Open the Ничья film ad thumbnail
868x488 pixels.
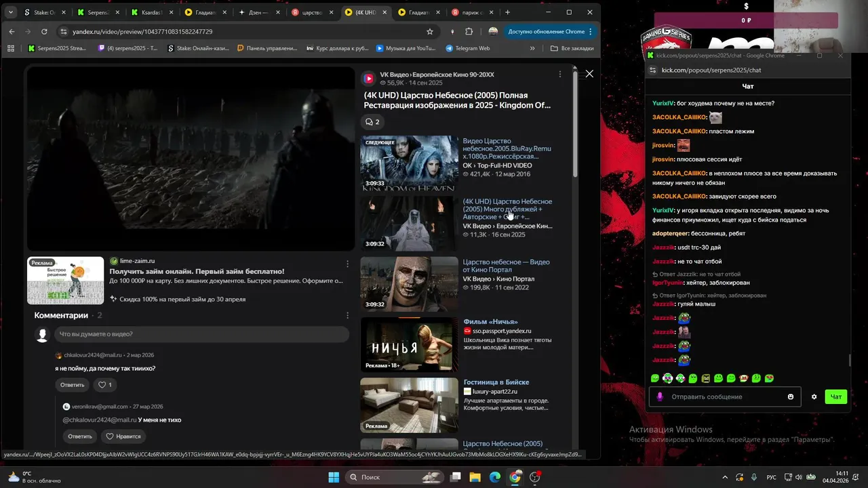tap(410, 345)
